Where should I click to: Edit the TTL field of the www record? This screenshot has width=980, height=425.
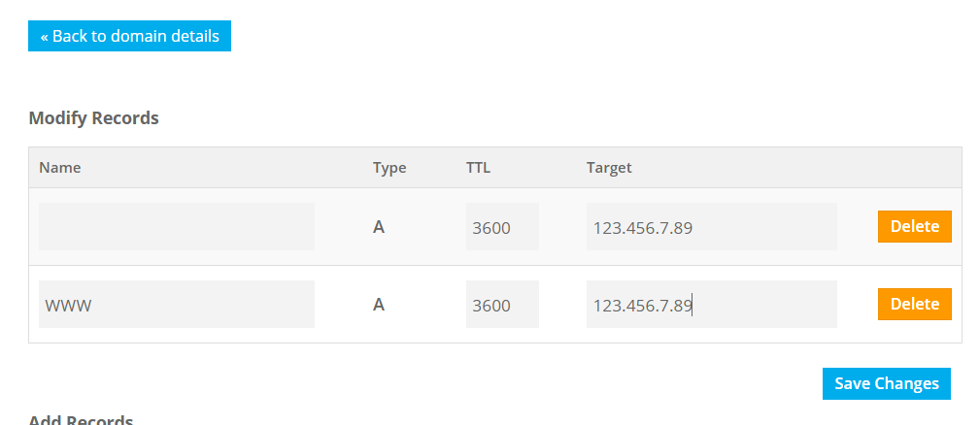click(x=502, y=305)
